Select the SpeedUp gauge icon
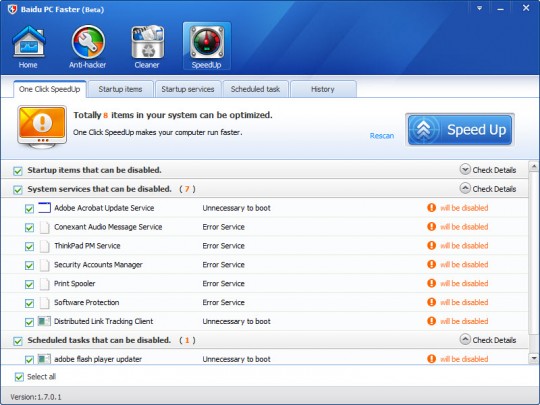The height and width of the screenshot is (405, 540). point(207,42)
